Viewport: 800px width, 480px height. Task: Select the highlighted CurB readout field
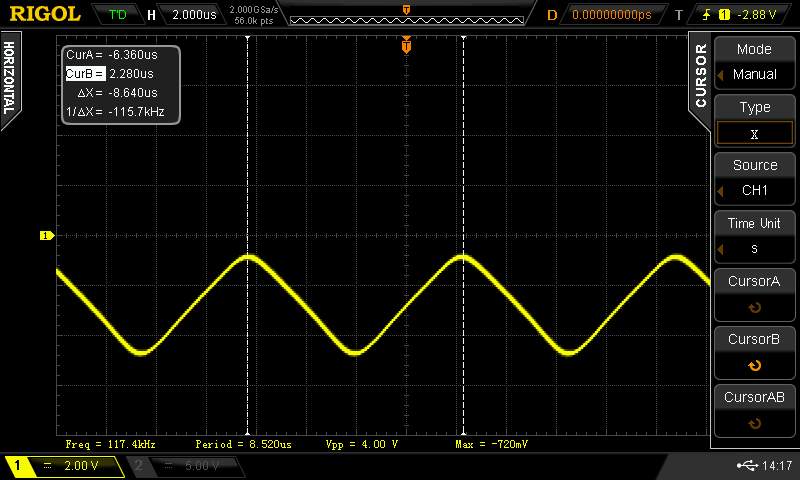(x=85, y=73)
